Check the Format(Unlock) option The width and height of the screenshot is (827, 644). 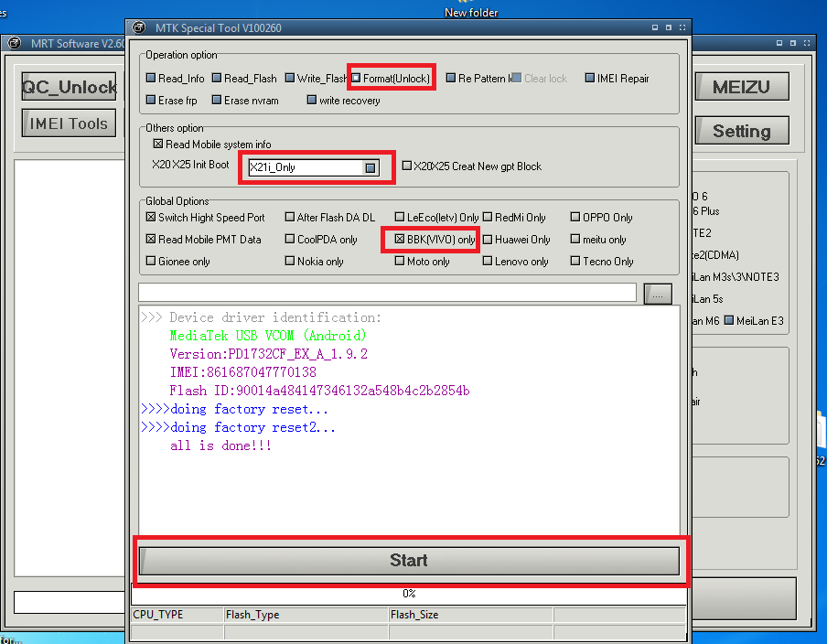pos(356,78)
